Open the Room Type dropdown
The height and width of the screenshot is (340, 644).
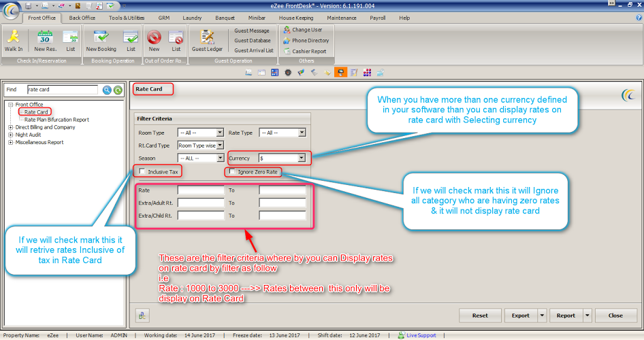(x=220, y=133)
